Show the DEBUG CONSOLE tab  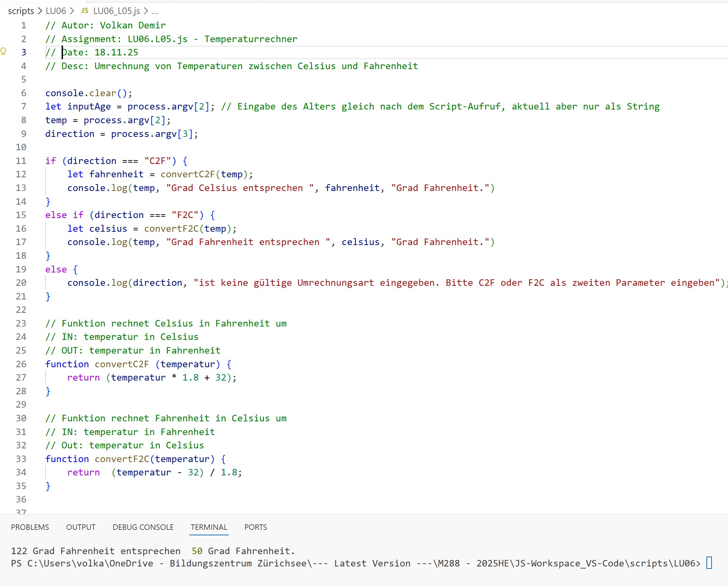click(143, 527)
